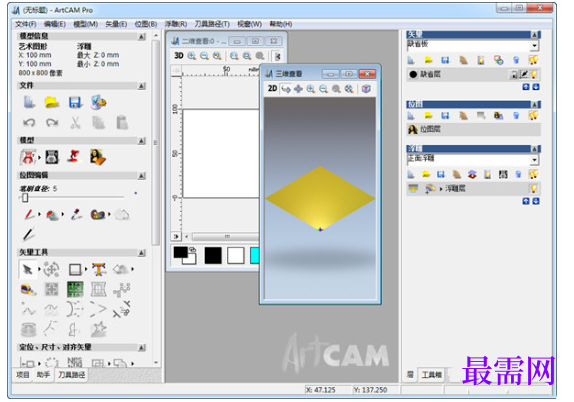
Task: Click the Rotate view icon in 3D view
Action: tap(286, 89)
